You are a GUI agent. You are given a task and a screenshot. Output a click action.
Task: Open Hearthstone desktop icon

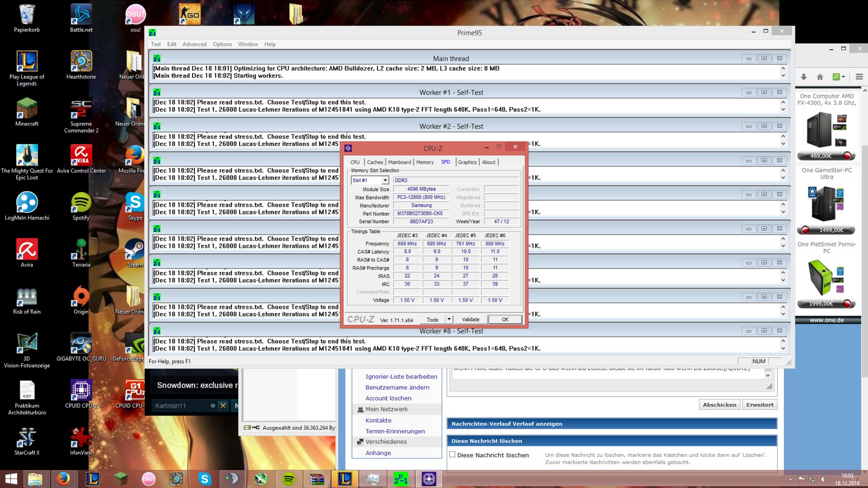[x=81, y=65]
